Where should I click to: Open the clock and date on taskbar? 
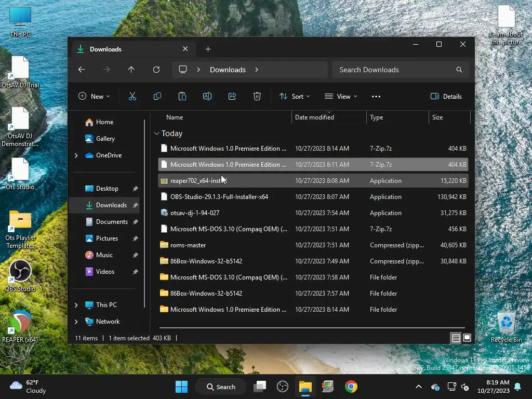click(x=494, y=387)
